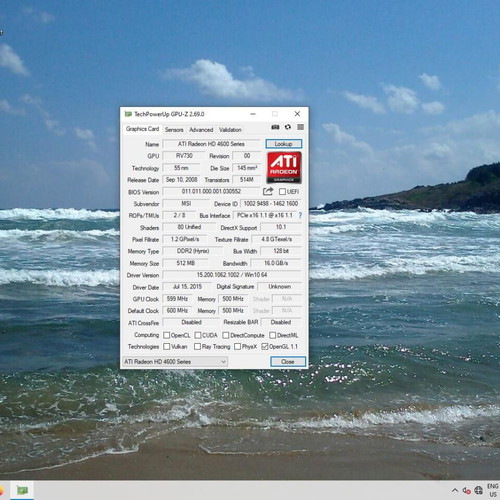Switch to the Advanced tab
This screenshot has height=500, width=500.
coord(201,130)
